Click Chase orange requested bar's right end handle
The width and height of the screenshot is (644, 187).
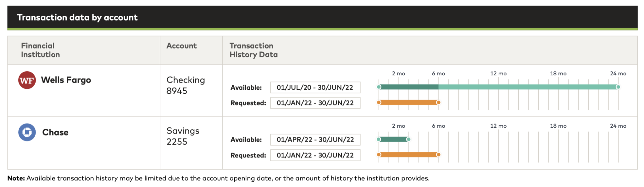pyautogui.click(x=438, y=155)
